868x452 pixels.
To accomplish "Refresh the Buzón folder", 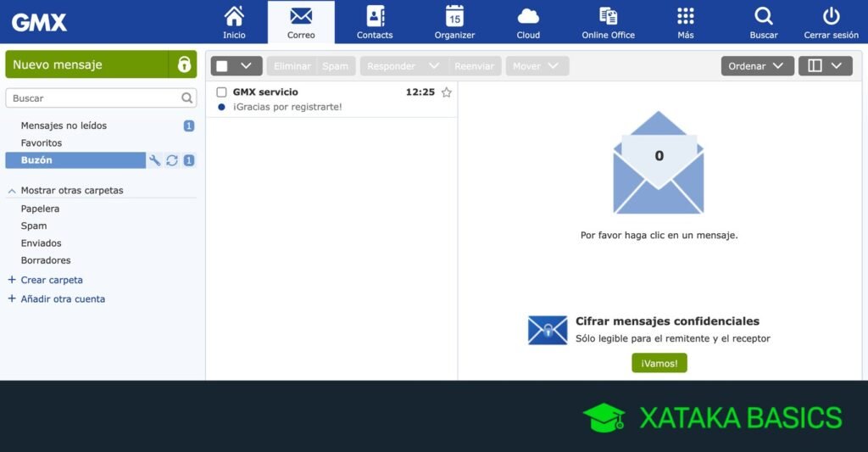I will (x=172, y=160).
